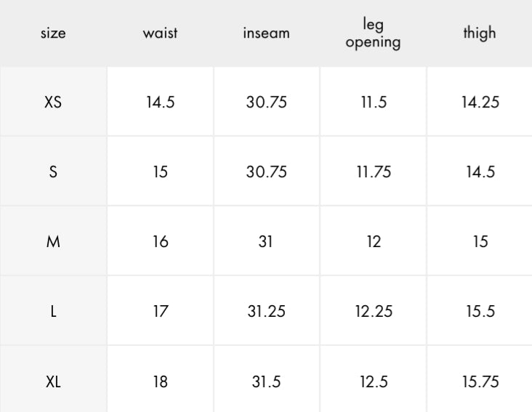Image resolution: width=532 pixels, height=412 pixels.
Task: Click the S leg opening value 11.75
Action: 374,173
